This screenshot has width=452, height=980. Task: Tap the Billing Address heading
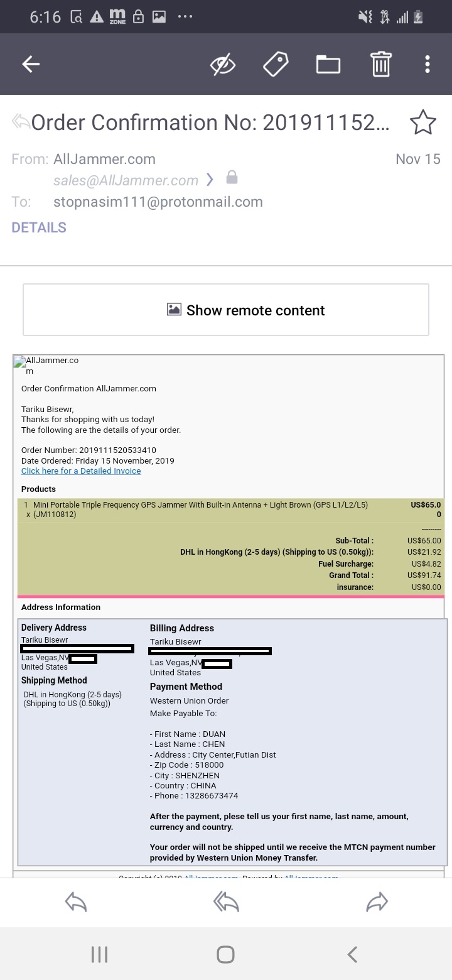point(181,628)
